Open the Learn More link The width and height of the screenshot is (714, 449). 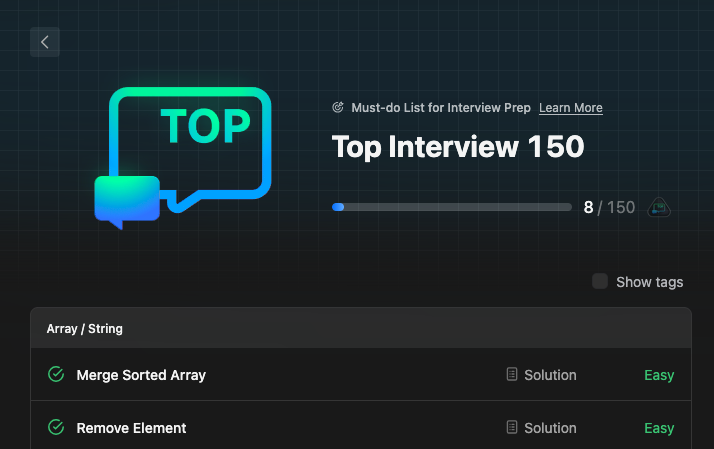click(571, 108)
